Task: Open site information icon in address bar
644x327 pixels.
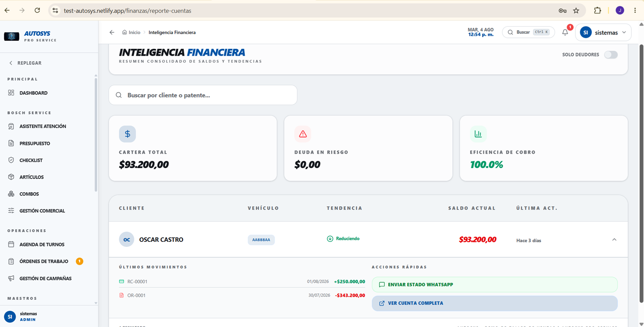Action: click(55, 11)
